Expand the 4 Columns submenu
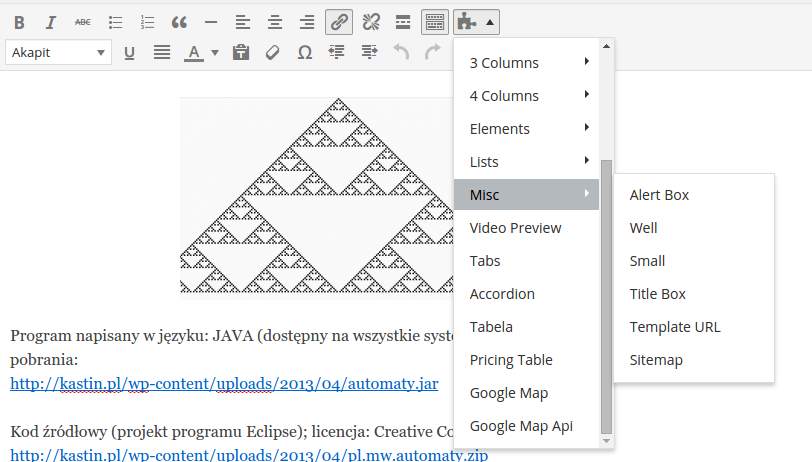Image resolution: width=812 pixels, height=462 pixels. tap(527, 96)
